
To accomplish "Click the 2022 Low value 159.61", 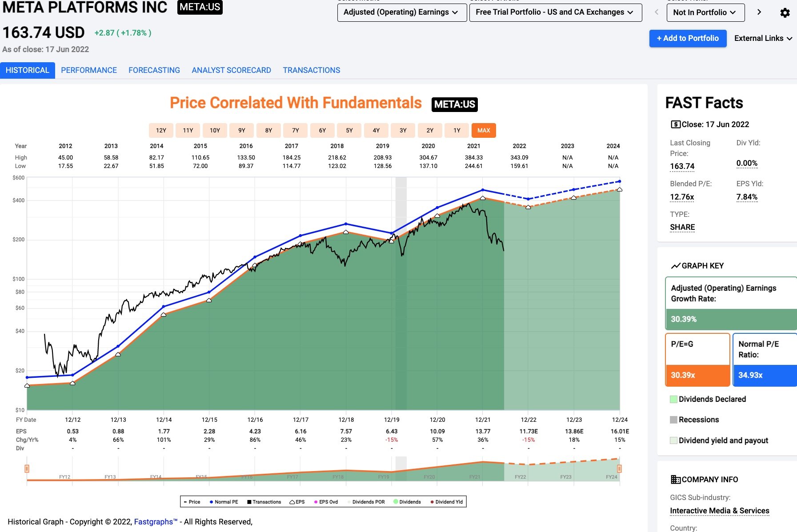I will coord(519,166).
